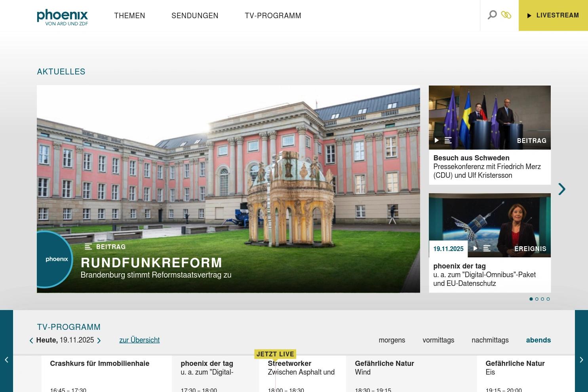
Task: Switch to the morgens tab
Action: point(392,340)
